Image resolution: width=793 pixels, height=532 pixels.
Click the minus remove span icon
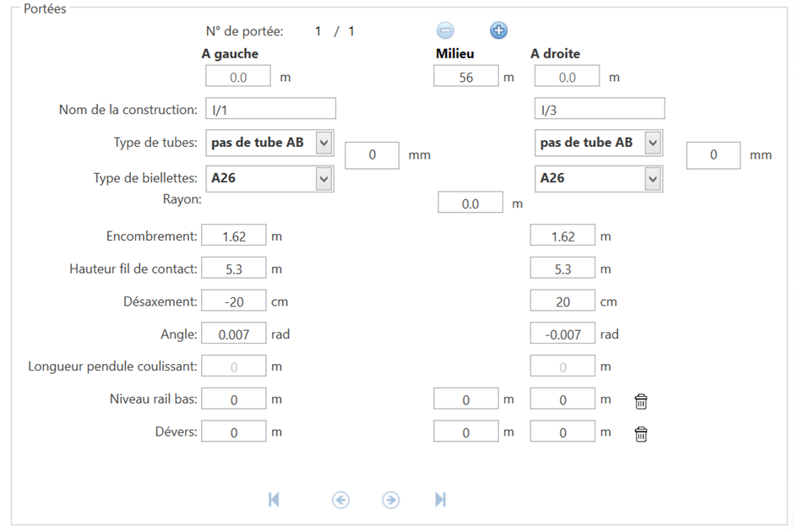click(x=445, y=31)
